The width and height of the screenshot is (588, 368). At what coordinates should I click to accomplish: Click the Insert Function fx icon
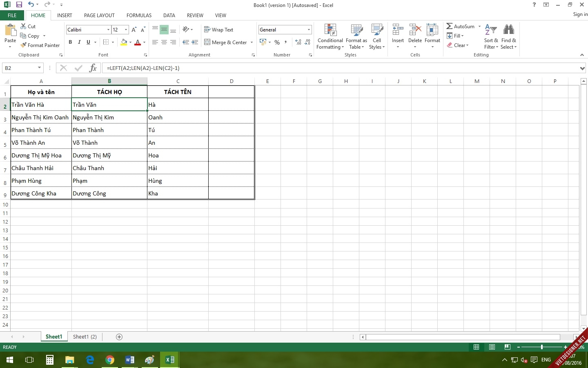93,68
